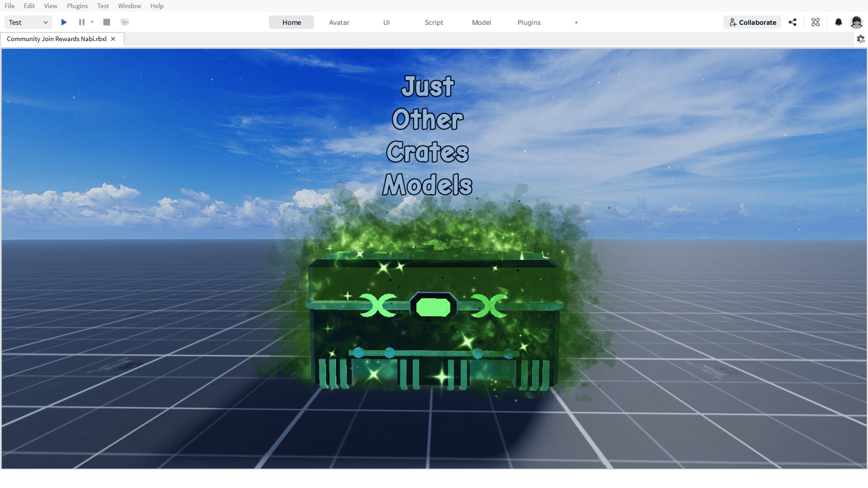Click the share icon beside Collaborate
Image resolution: width=868 pixels, height=488 pixels.
(x=792, y=22)
